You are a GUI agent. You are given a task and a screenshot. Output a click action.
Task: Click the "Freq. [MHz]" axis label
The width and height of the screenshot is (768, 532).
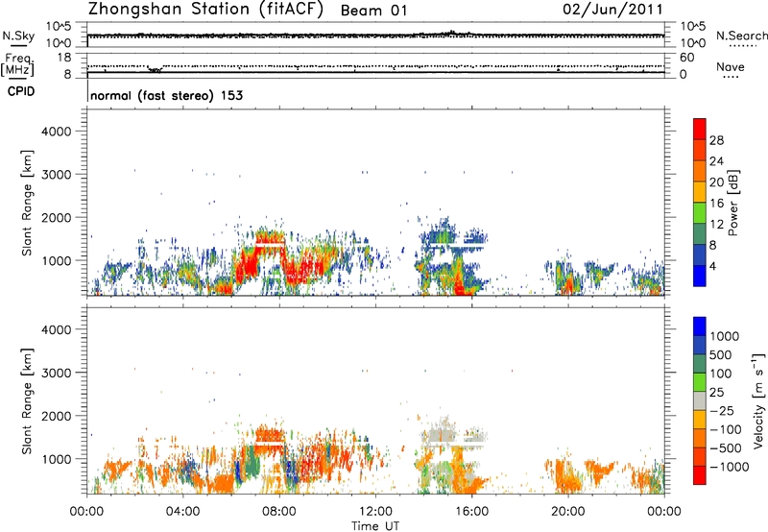(18, 65)
